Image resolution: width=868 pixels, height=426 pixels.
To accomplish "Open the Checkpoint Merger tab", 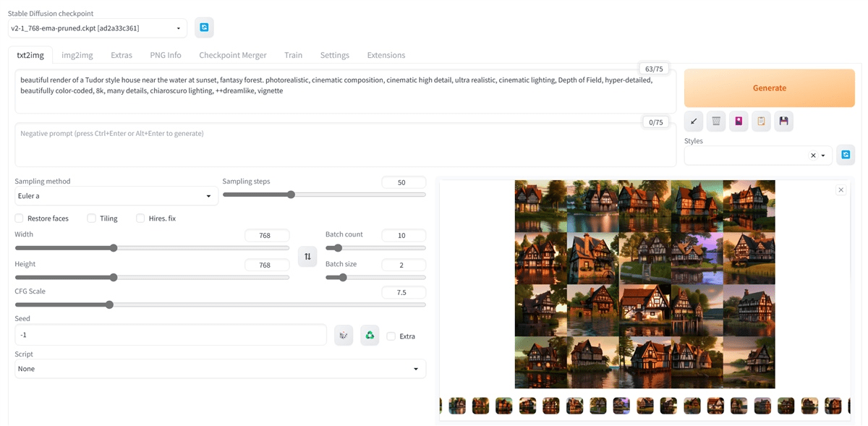I will click(x=232, y=55).
